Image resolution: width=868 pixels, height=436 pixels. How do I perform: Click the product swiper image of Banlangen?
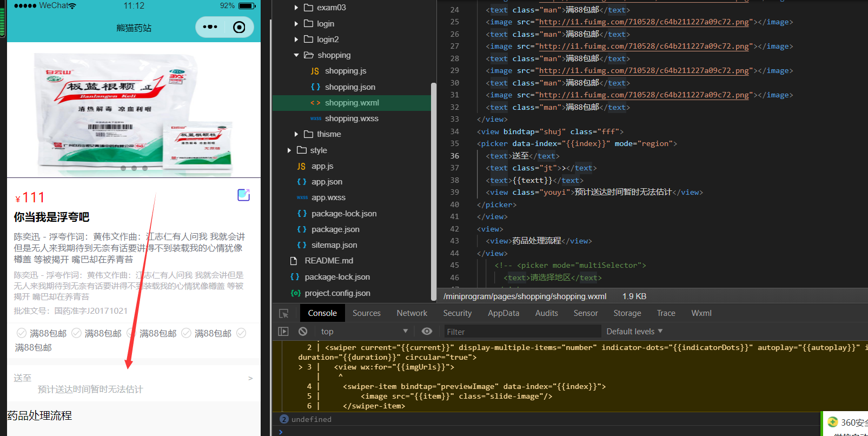tap(134, 110)
